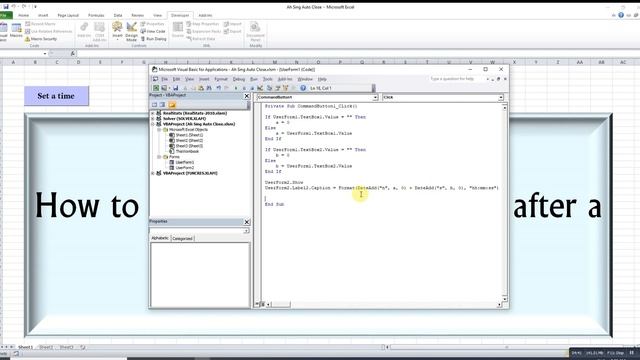The image size is (640, 360).
Task: Click Save in Excel quick access toolbar
Action: pyautogui.click(x=6, y=7)
